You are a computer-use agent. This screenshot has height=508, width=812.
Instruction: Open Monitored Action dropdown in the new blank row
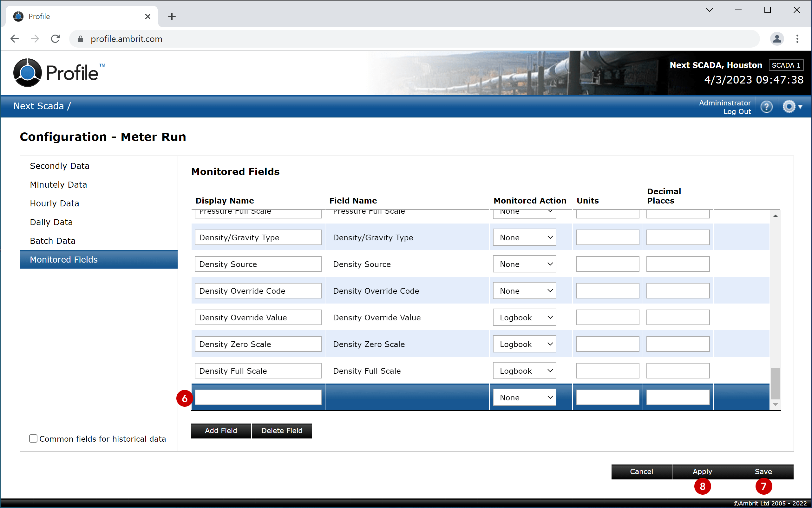click(x=524, y=398)
